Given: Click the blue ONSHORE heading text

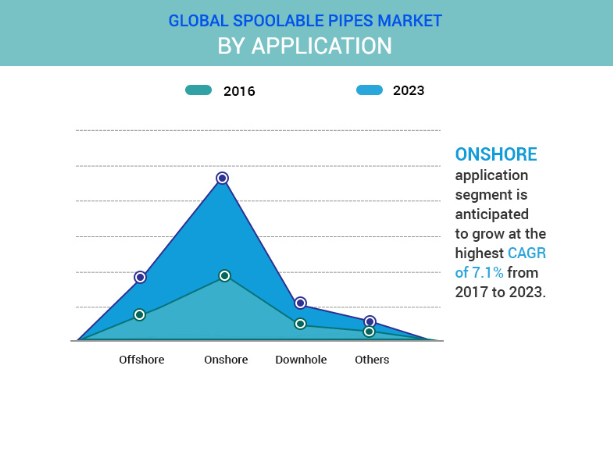Looking at the screenshot, I should click(x=496, y=155).
